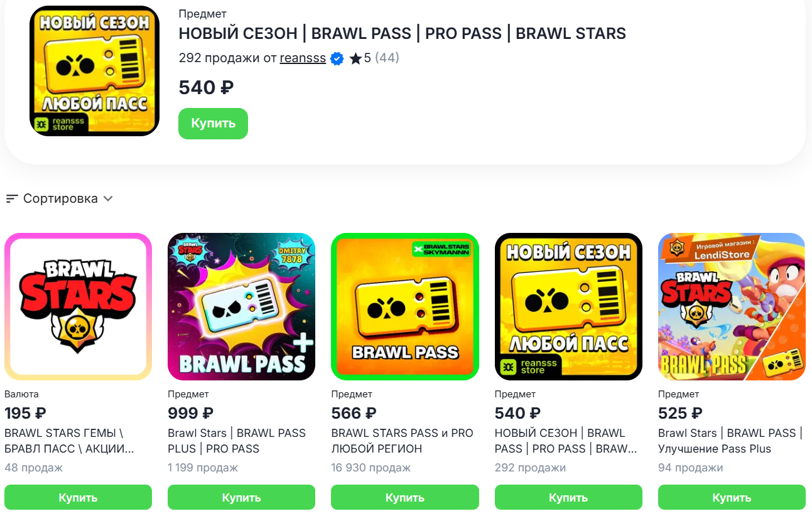The width and height of the screenshot is (812, 516).
Task: Open the LendiStore Brawl Pass thumbnail
Action: 732,306
